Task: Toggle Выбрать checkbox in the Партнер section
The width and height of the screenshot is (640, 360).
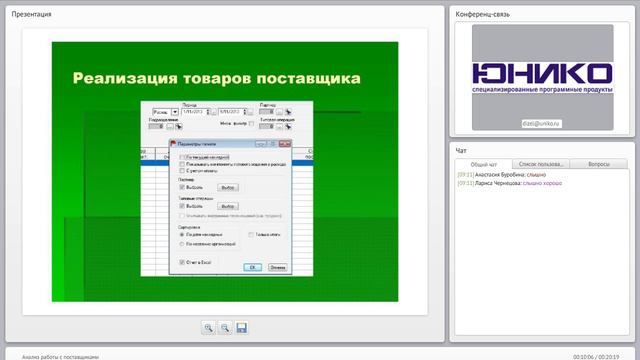Action: [182, 187]
